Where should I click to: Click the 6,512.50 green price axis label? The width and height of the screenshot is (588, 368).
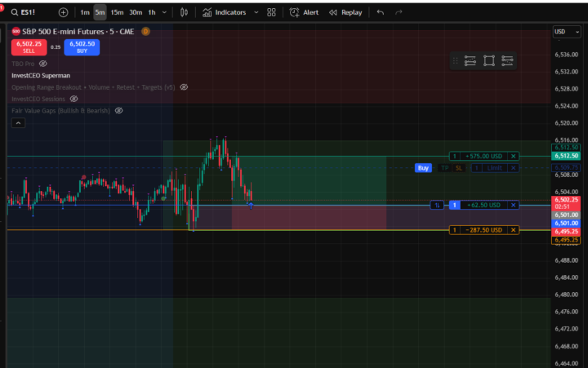point(566,156)
